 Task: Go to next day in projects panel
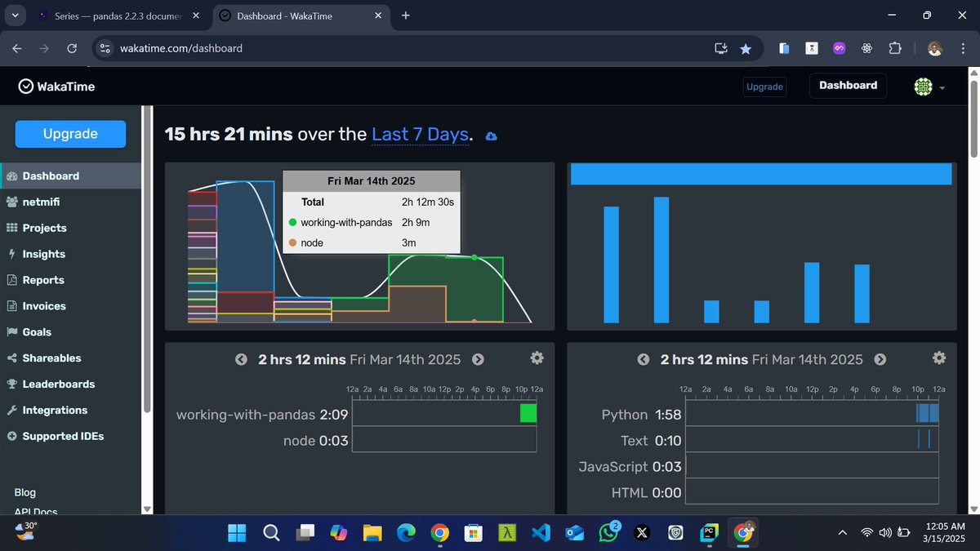[478, 359]
